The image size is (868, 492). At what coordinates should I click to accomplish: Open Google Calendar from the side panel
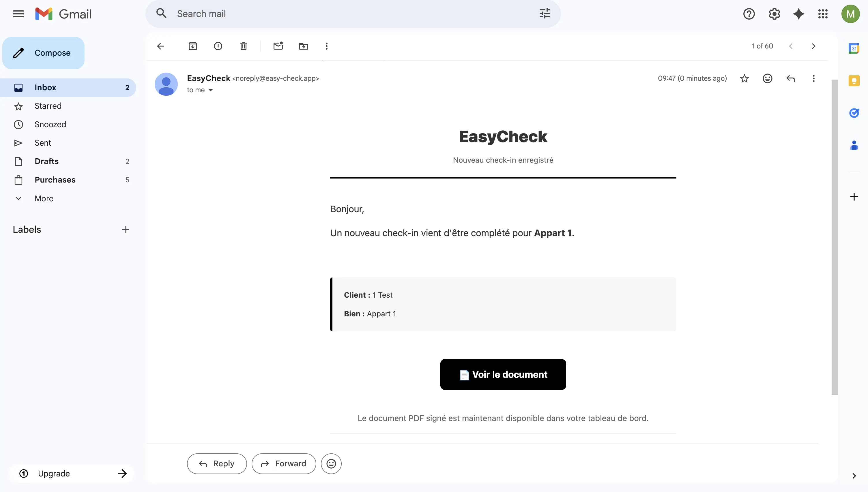(x=854, y=48)
